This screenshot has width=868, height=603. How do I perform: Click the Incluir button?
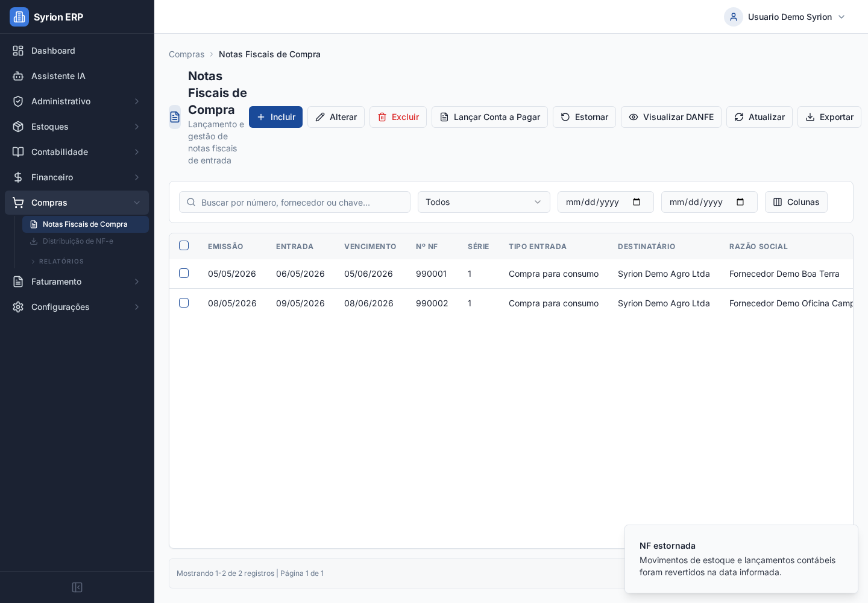275,117
